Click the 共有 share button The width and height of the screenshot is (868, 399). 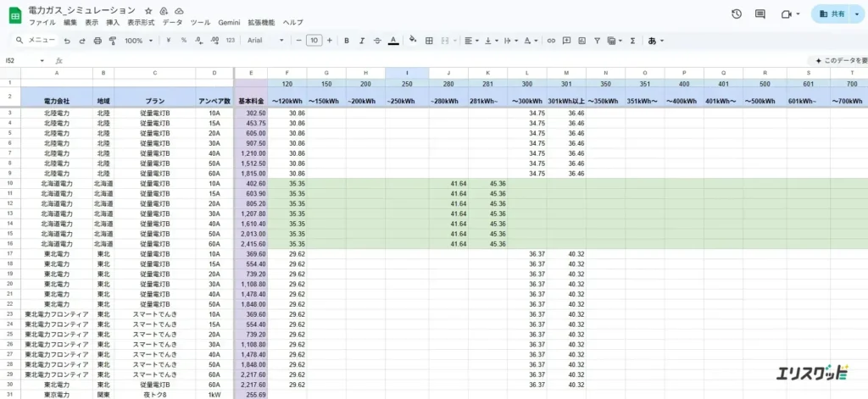click(x=832, y=14)
